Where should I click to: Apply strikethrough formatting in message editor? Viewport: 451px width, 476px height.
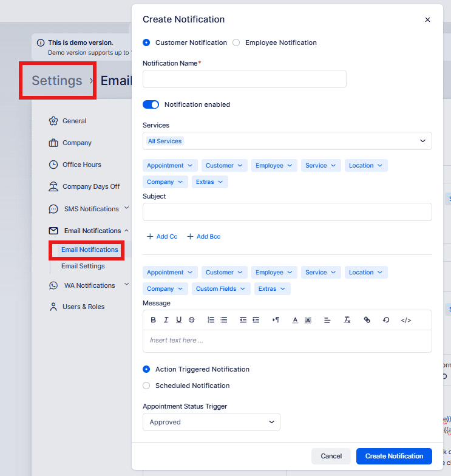click(192, 320)
